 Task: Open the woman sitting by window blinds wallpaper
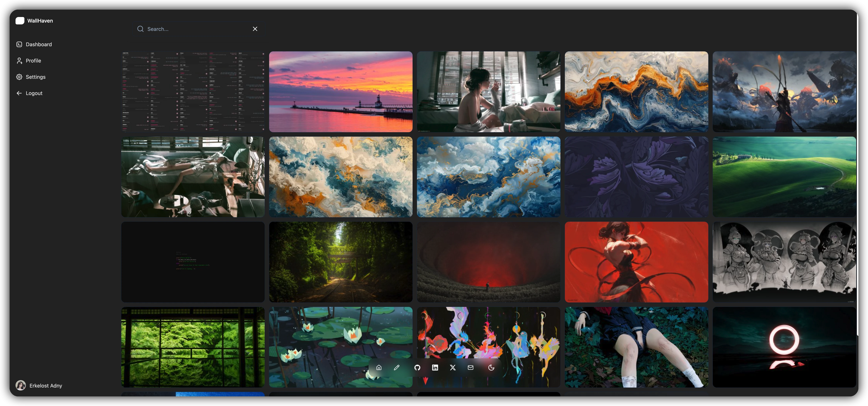pos(489,92)
